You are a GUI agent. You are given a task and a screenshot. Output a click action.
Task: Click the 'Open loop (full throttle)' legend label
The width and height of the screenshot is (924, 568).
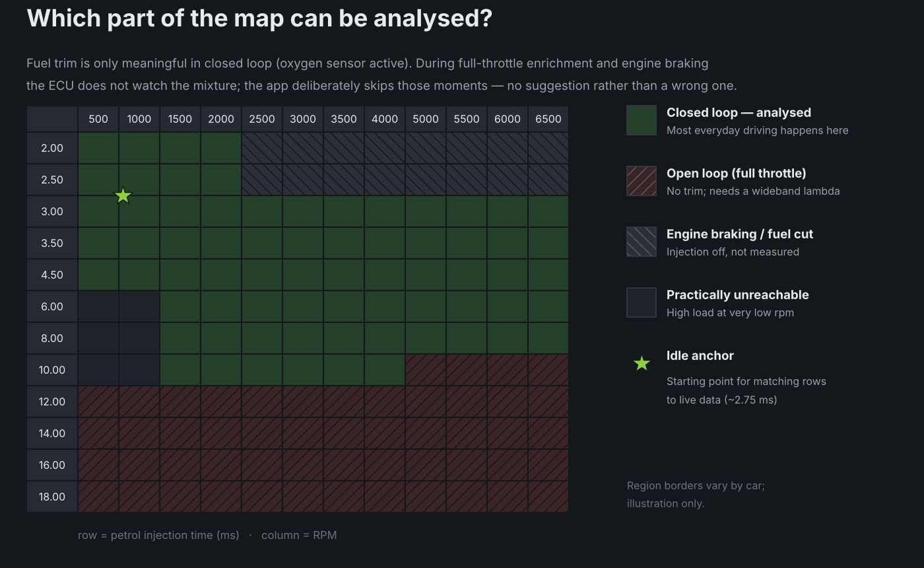(737, 173)
